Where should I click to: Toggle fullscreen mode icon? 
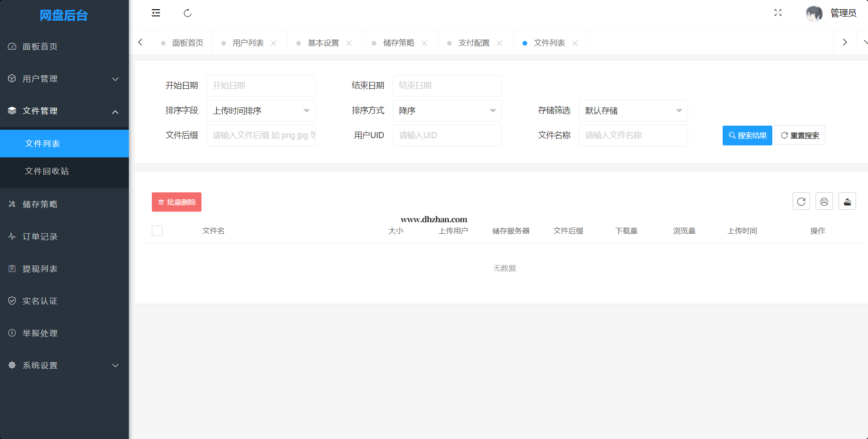tap(778, 13)
